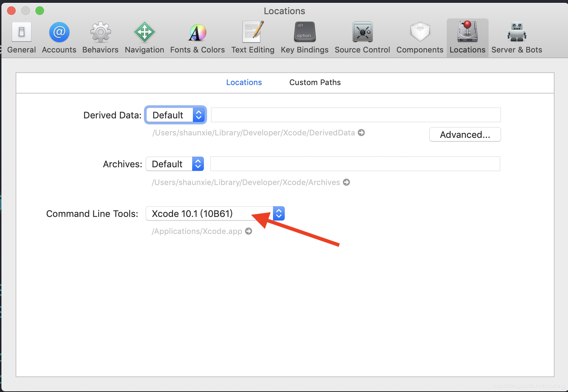The image size is (568, 392).
Task: Reveal Archives folder via arrow icon
Action: coord(346,182)
